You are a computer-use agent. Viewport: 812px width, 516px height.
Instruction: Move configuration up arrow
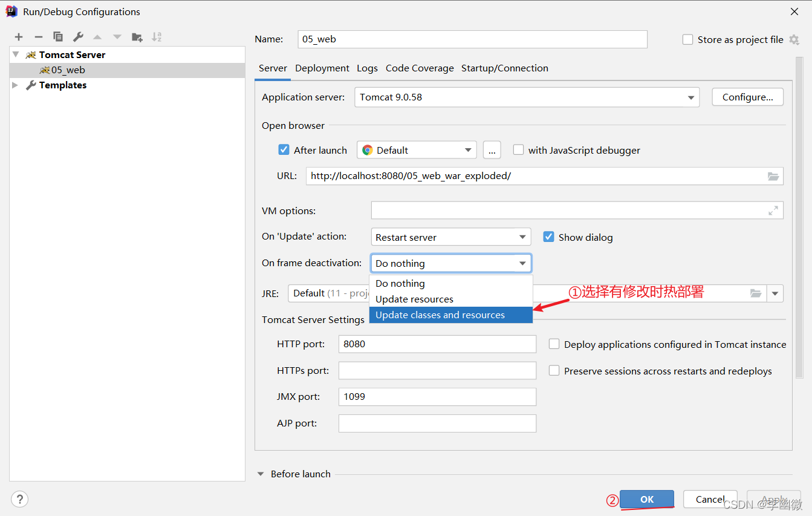pos(97,37)
